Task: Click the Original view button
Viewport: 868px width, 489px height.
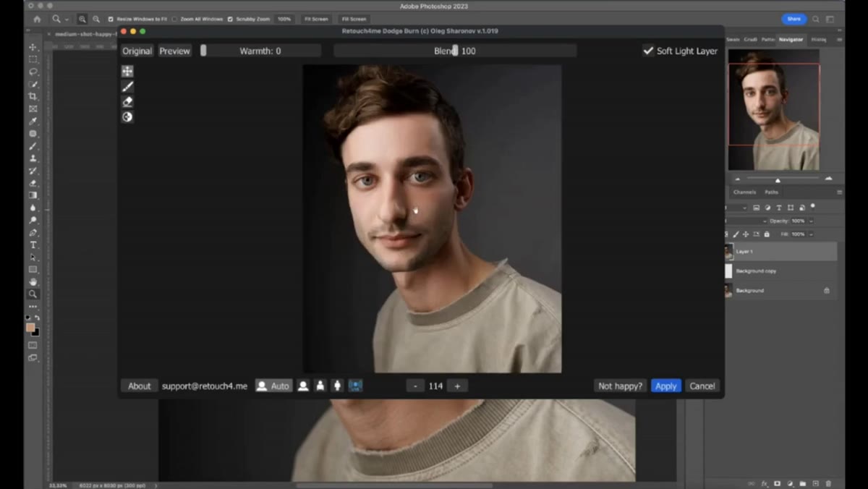Action: (137, 51)
